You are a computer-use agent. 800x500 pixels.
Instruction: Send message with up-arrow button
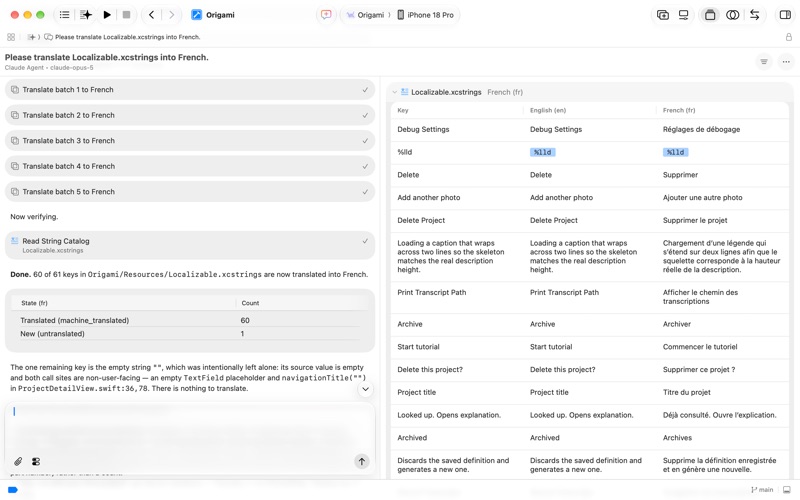[x=361, y=461]
